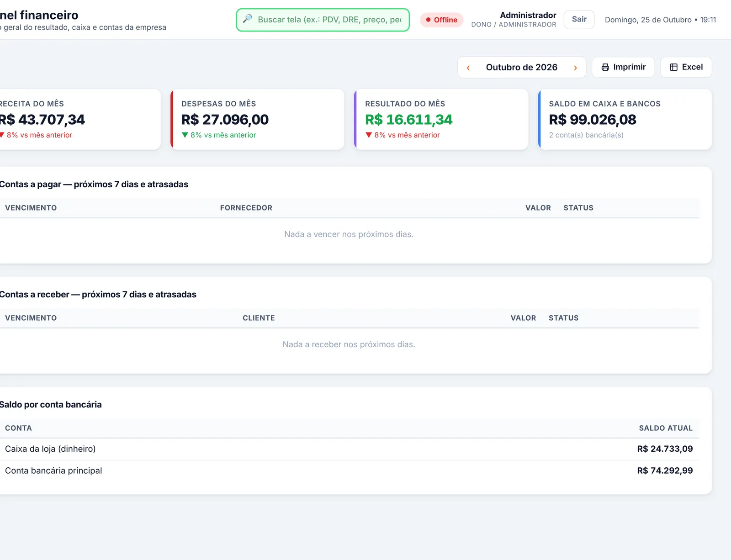Click the Administrador user name
Viewport: 731px width, 560px height.
click(x=528, y=15)
